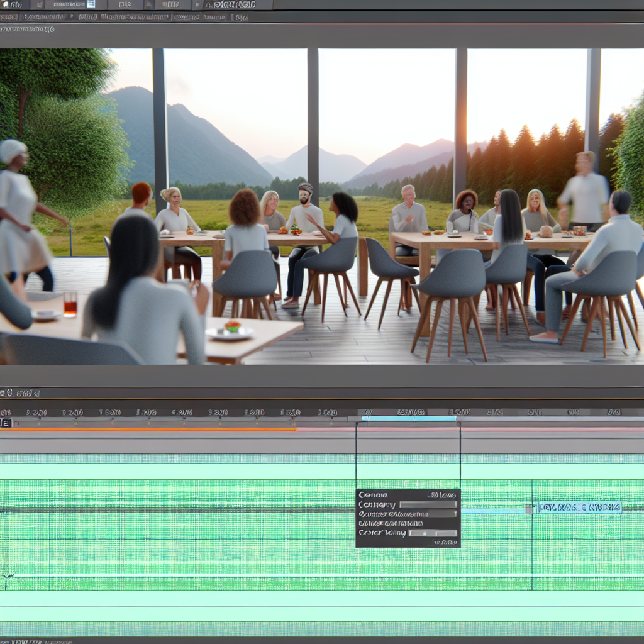Click the small link text at popup's bottom-right
644x644 pixels.
point(445,542)
